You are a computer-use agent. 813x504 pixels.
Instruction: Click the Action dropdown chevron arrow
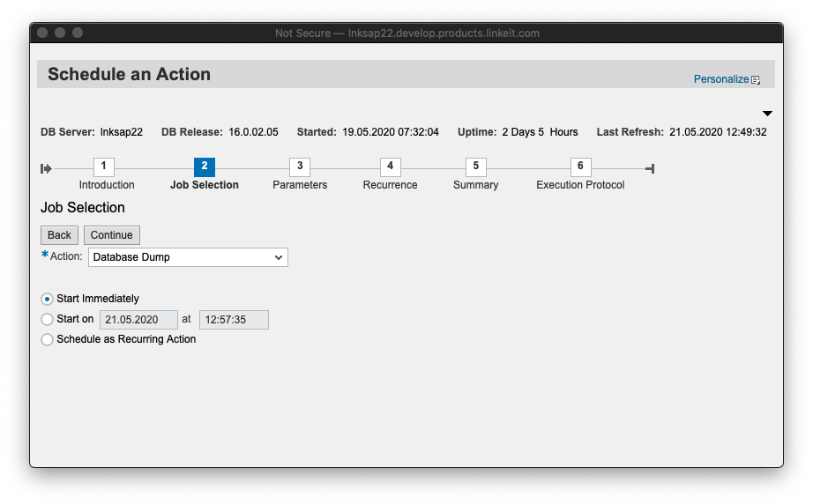[279, 257]
